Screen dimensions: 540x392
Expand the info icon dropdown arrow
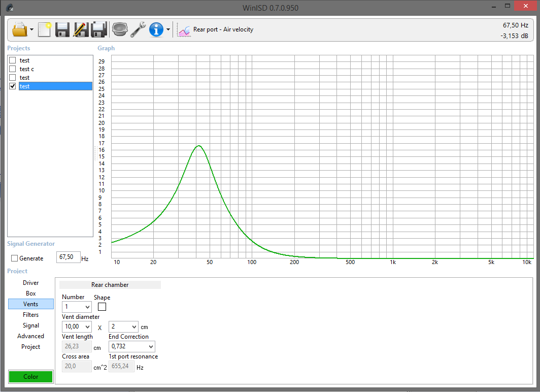pyautogui.click(x=168, y=29)
